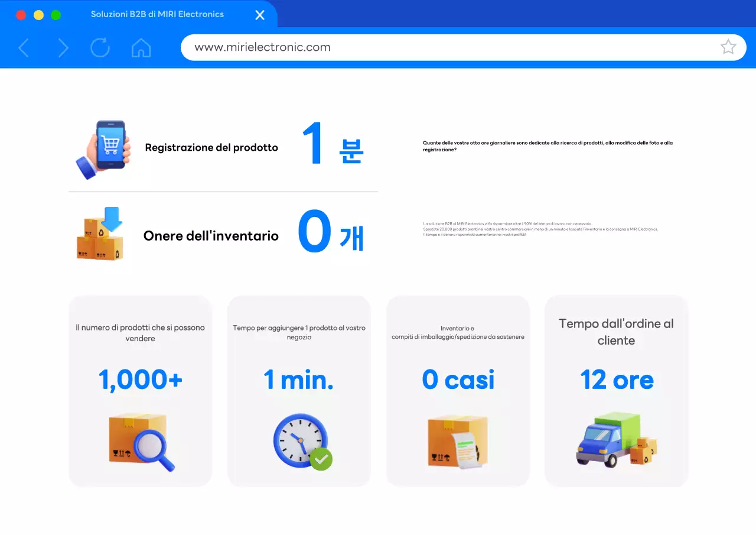Click the green maximize traffic light
Viewport: 756px width, 535px height.
click(56, 15)
